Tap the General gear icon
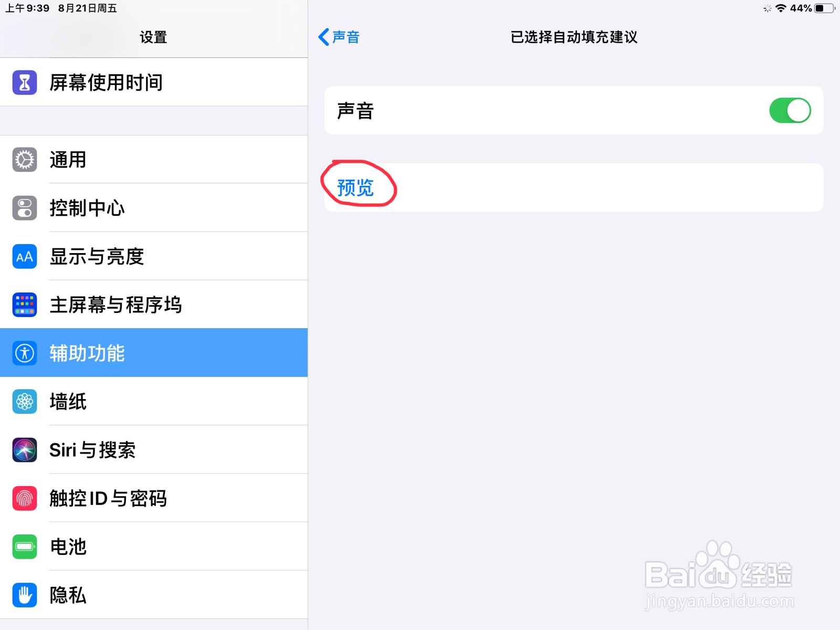Screen dimensions: 840x630 [x=25, y=160]
